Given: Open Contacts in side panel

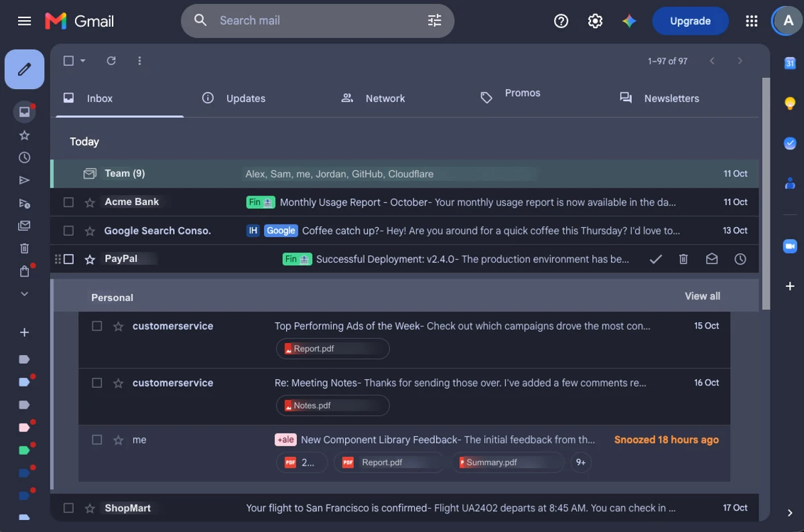Looking at the screenshot, I should tap(790, 183).
